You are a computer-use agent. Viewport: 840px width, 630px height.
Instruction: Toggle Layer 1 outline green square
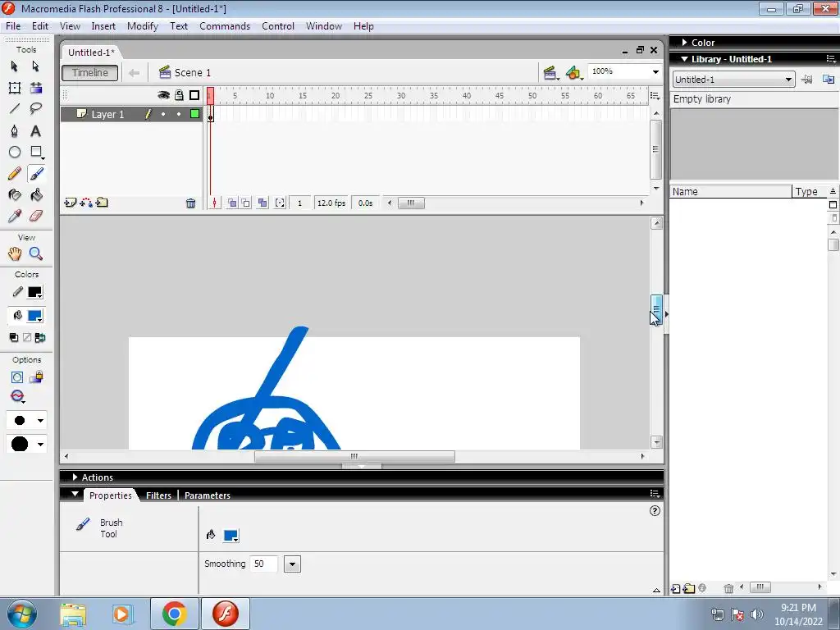tap(195, 113)
